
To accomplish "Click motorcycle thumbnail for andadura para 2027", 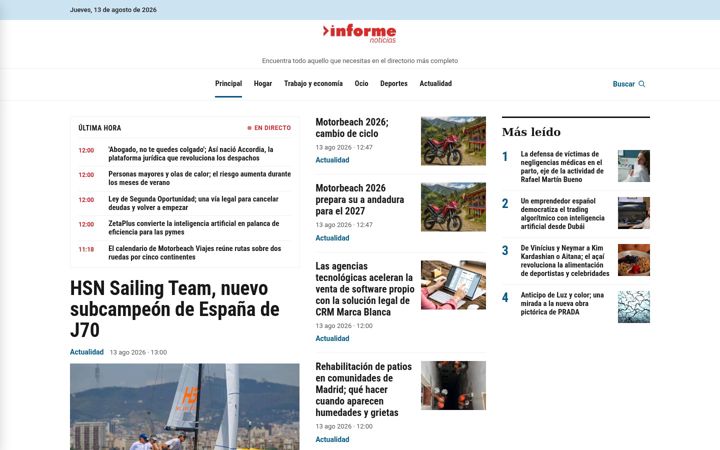I will 453,207.
